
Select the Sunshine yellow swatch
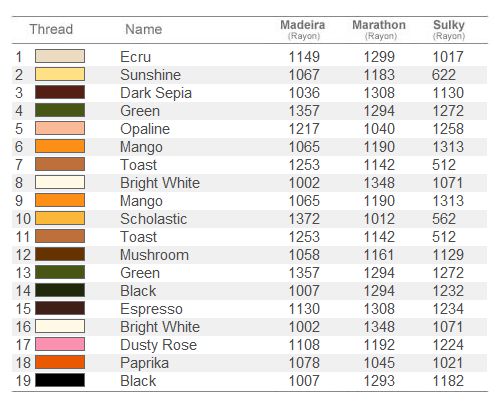(60, 74)
